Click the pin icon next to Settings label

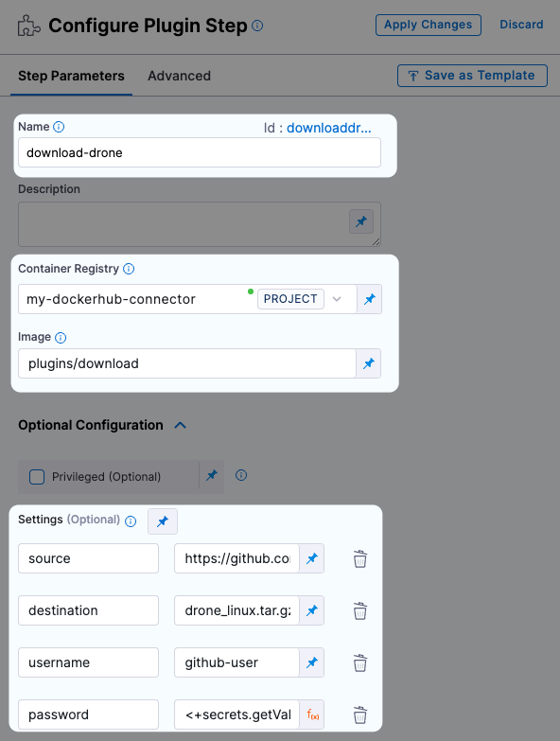click(163, 521)
